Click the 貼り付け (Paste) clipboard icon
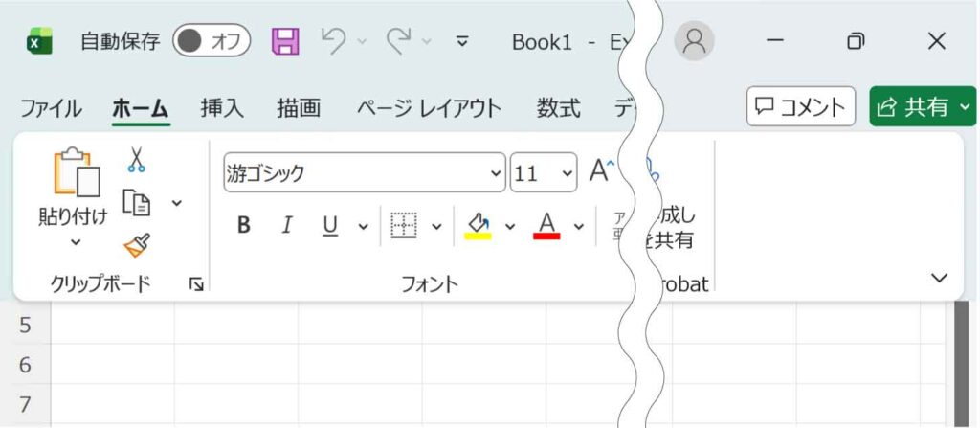Image resolution: width=980 pixels, height=428 pixels. click(x=78, y=172)
